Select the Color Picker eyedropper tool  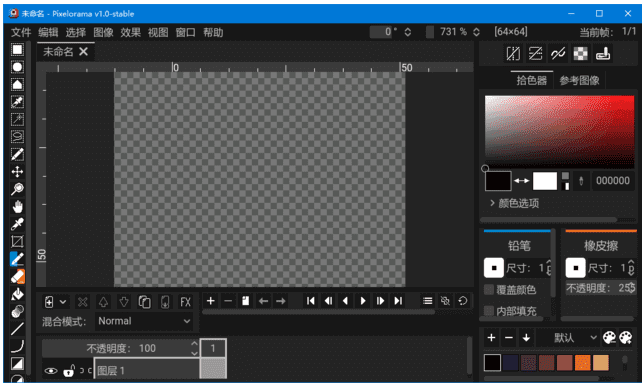coord(17,224)
